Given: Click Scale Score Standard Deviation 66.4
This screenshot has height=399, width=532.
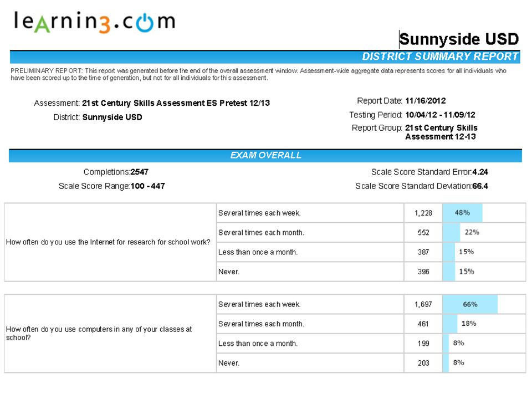Looking at the screenshot, I should click(480, 186).
